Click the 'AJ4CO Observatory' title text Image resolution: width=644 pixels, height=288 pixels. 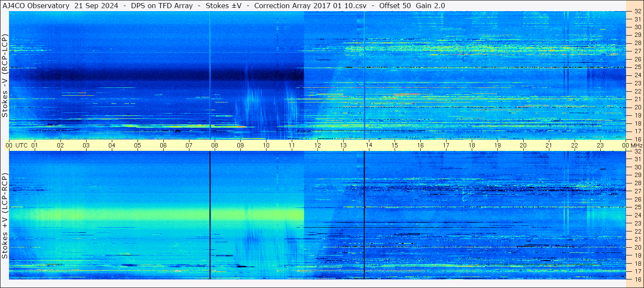pyautogui.click(x=36, y=6)
